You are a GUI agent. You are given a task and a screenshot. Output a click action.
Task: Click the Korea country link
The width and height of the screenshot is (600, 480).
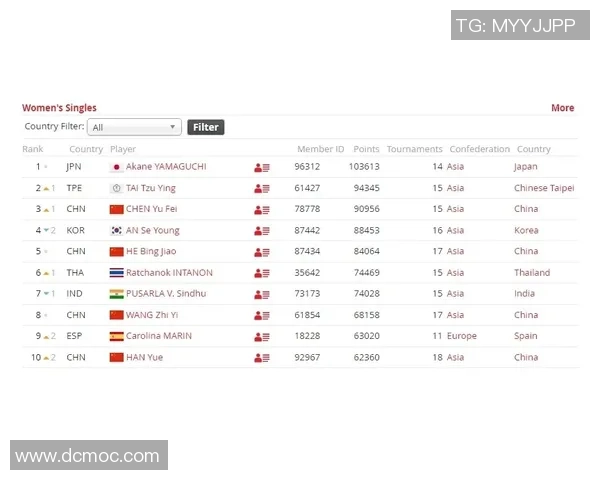[x=526, y=230]
